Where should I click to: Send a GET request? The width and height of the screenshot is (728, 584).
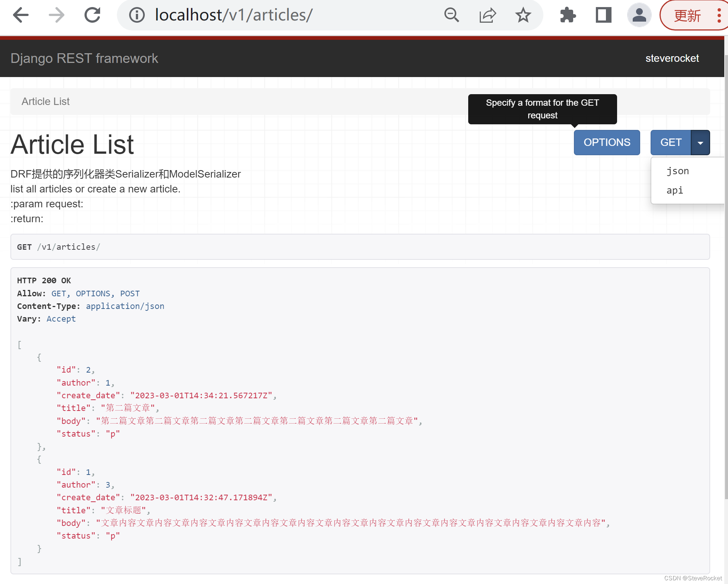[671, 143]
